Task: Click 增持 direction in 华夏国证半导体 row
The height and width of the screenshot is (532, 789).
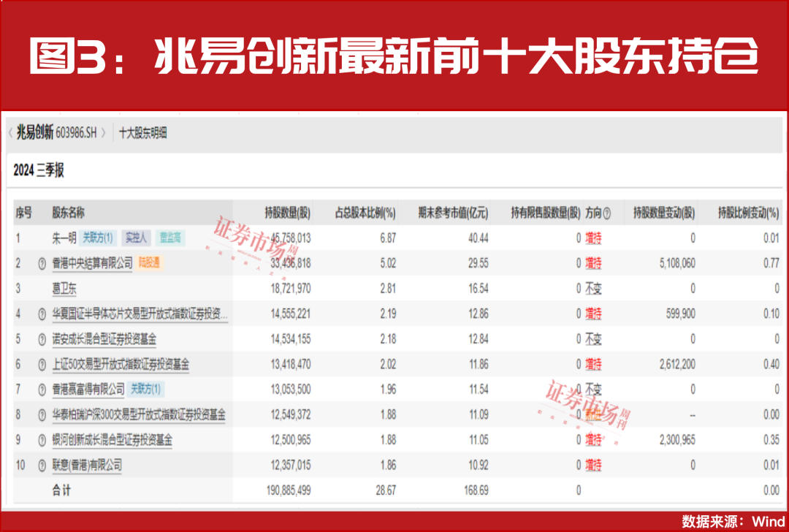Action: 594,314
